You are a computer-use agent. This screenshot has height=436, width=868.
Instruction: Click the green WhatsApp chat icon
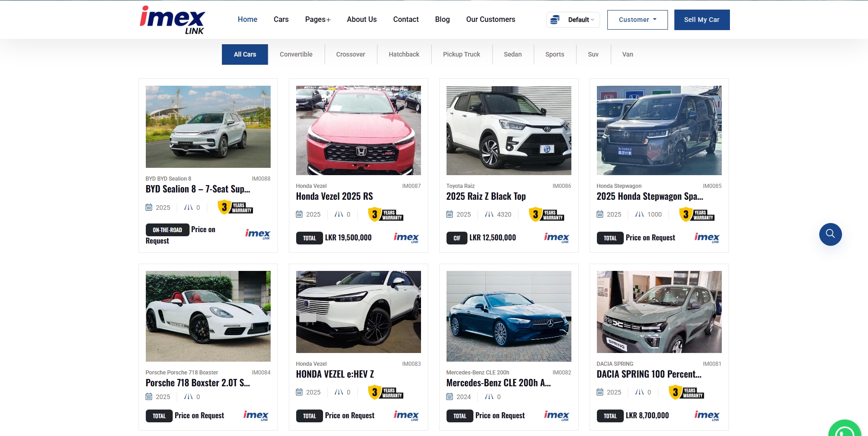(845, 429)
